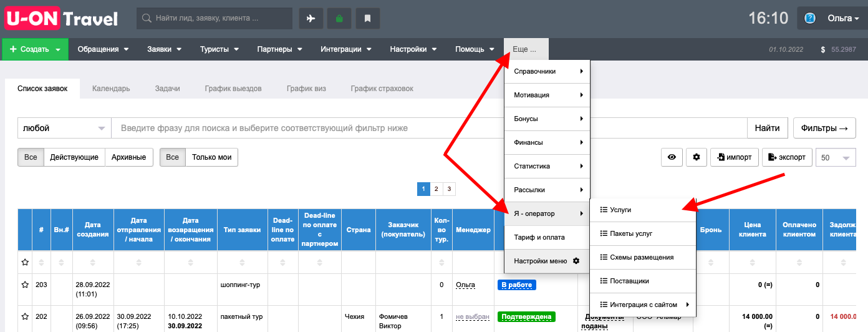The height and width of the screenshot is (332, 868).
Task: Switch to the Календарь tab
Action: click(x=111, y=89)
